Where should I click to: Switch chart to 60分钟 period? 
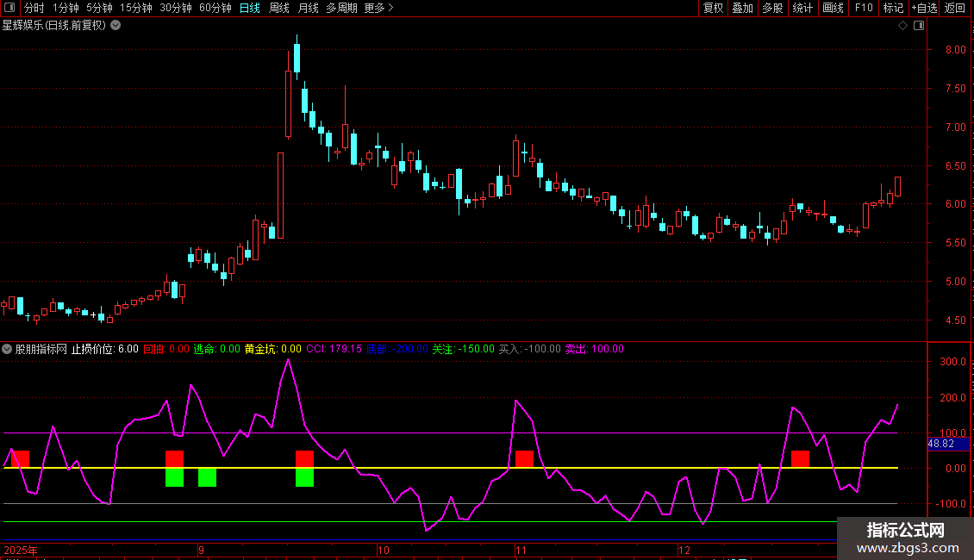pos(215,9)
